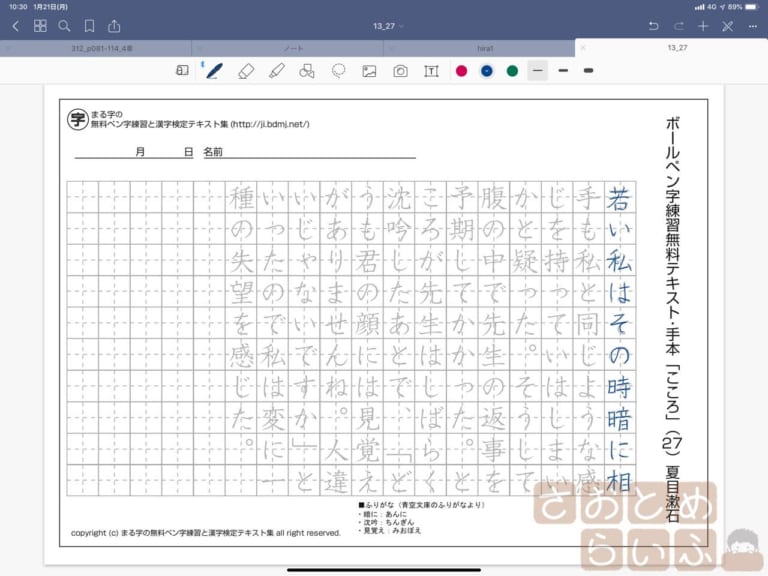Viewport: 768px width, 576px height.
Task: Toggle the zoom window tool
Action: [x=182, y=71]
